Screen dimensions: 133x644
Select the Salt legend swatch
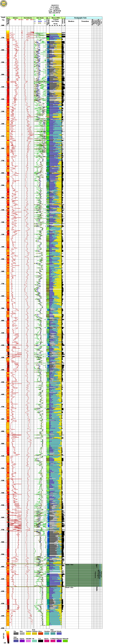coord(34,641)
